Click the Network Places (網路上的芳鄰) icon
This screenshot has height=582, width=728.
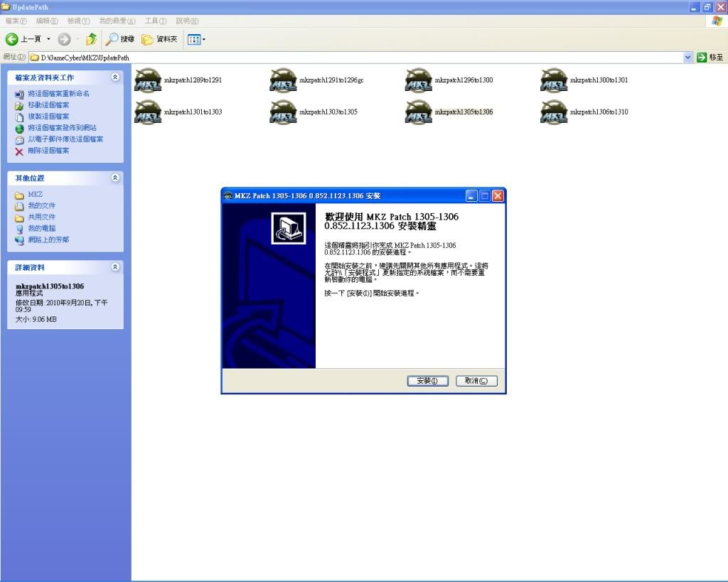coord(19,240)
